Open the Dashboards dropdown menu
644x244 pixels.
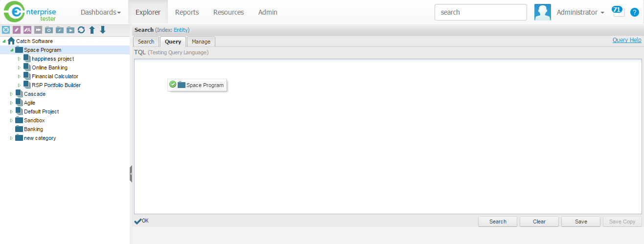point(100,12)
